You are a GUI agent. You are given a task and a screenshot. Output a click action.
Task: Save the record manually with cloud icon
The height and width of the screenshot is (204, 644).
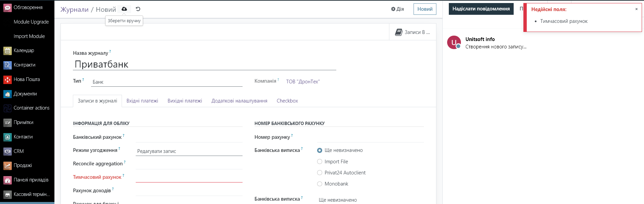(124, 9)
